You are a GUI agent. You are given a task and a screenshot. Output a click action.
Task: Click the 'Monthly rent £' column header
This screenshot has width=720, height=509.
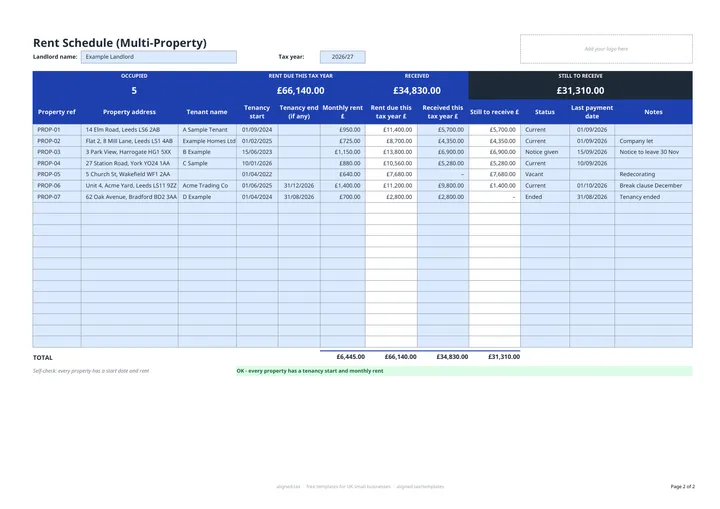coord(343,112)
